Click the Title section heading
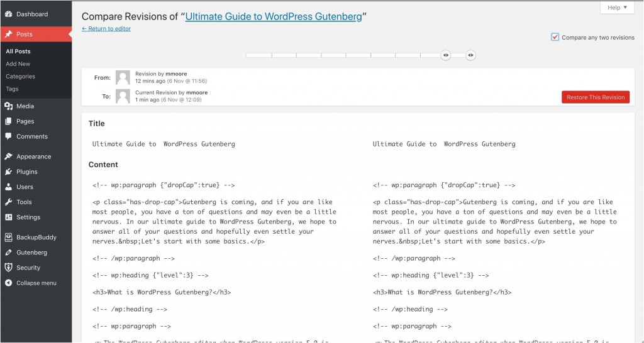This screenshot has height=343, width=644. (x=96, y=124)
